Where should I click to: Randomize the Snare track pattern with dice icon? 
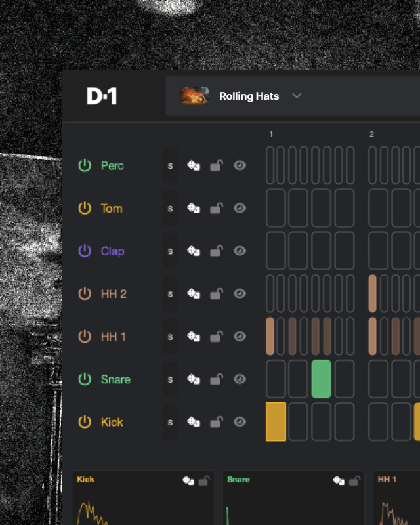194,379
